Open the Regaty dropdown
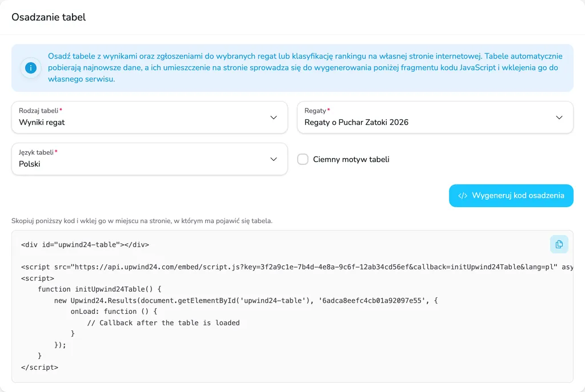The height and width of the screenshot is (392, 585). pyautogui.click(x=435, y=118)
